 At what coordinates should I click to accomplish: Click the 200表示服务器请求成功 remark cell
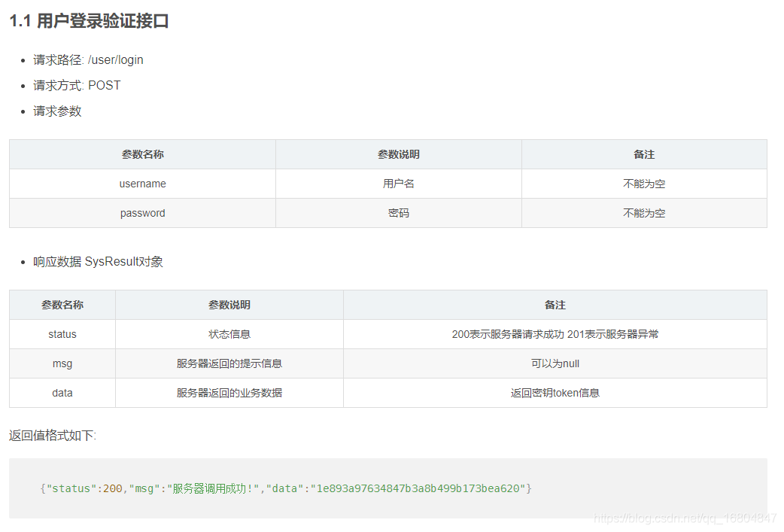point(555,335)
